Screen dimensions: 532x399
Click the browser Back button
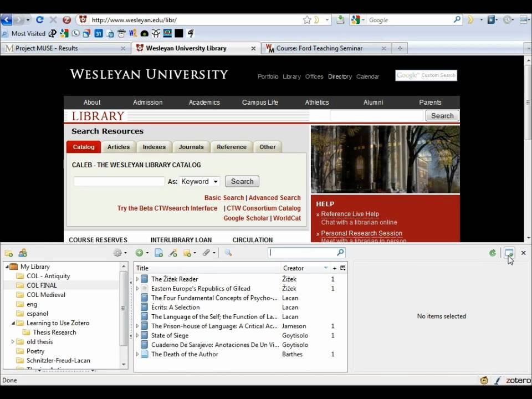7,20
